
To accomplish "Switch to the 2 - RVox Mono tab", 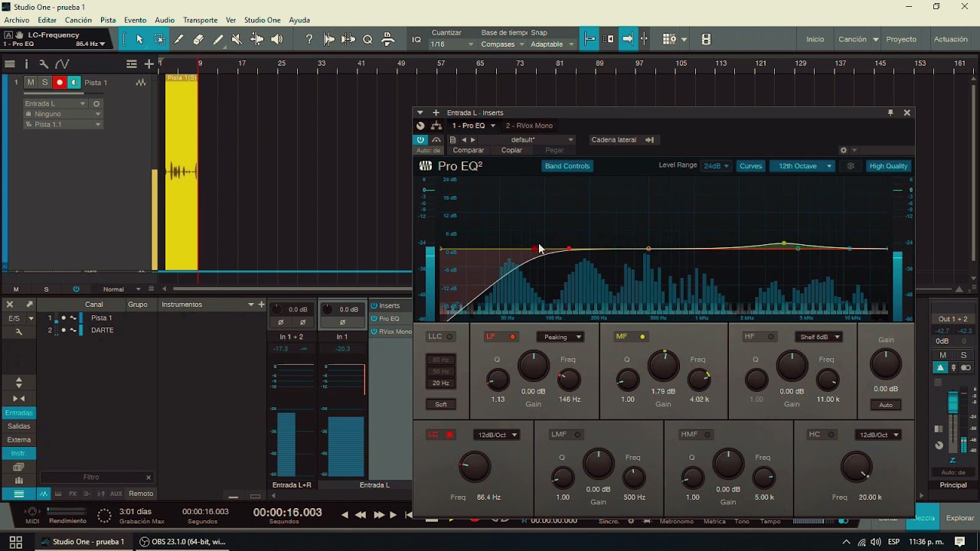I will [529, 126].
